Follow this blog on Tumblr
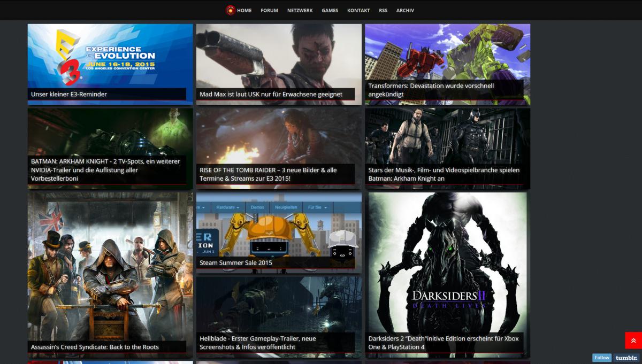 point(602,358)
